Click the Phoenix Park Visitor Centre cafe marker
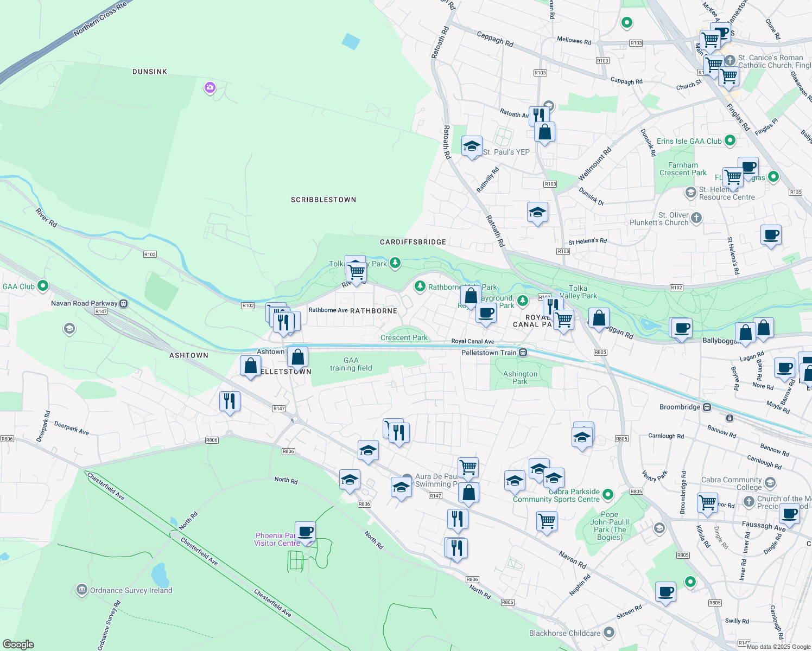Screen dimensions: 812x651 click(305, 531)
